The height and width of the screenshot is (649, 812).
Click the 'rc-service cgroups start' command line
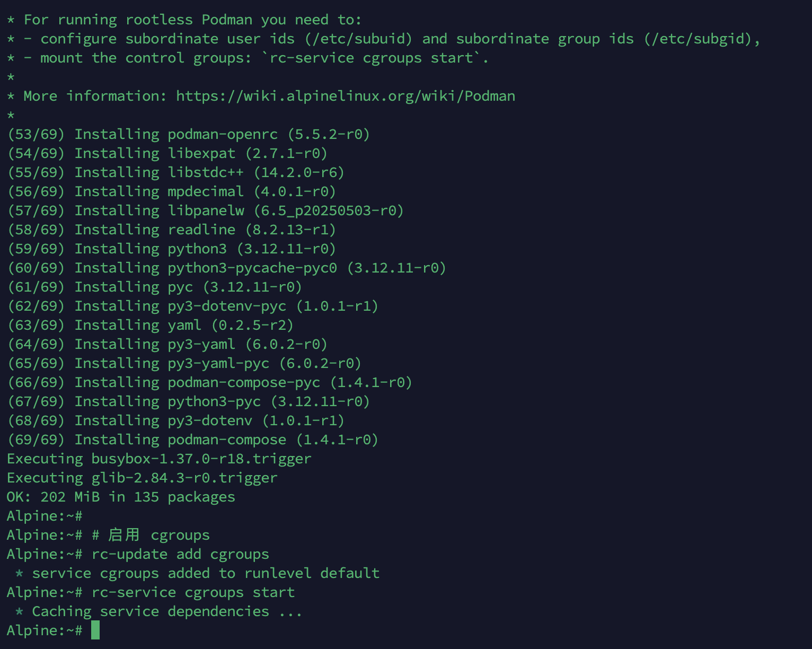pyautogui.click(x=193, y=592)
